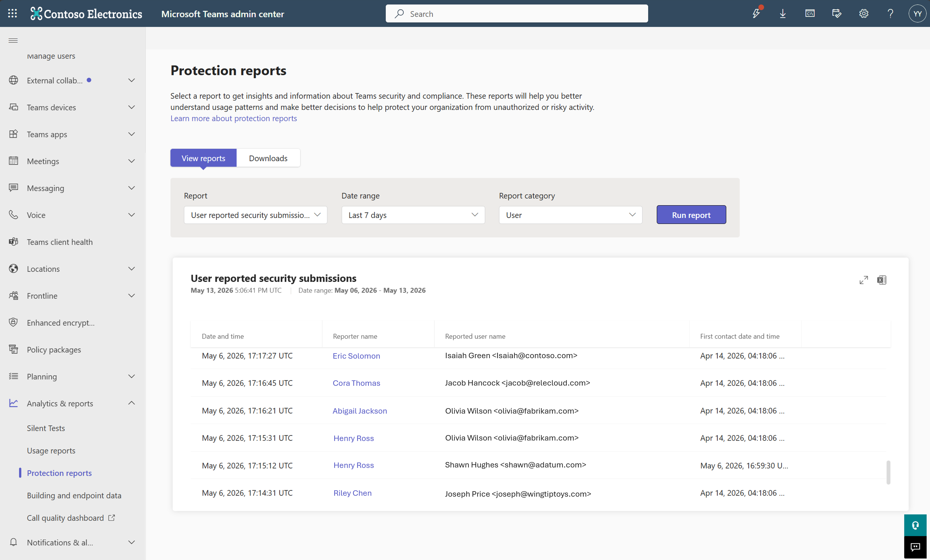Click the Run report button
The width and height of the screenshot is (930, 560).
691,215
